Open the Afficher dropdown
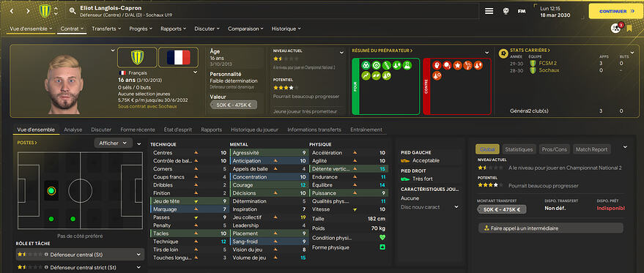This screenshot has width=644, height=273. coord(113,143)
